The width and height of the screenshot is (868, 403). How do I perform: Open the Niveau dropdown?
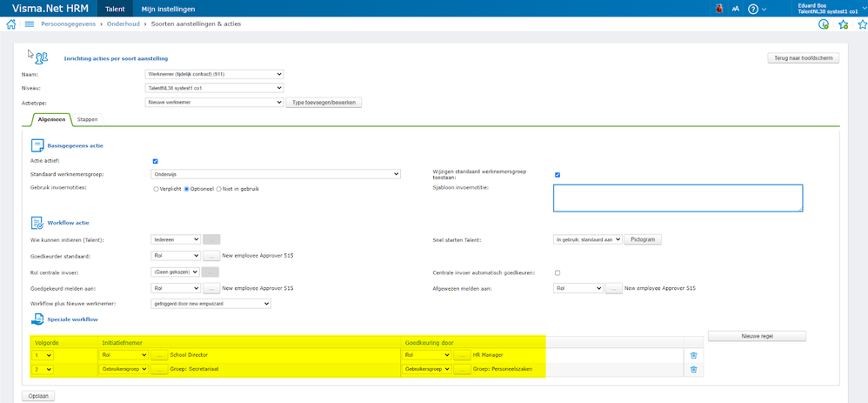[x=214, y=88]
